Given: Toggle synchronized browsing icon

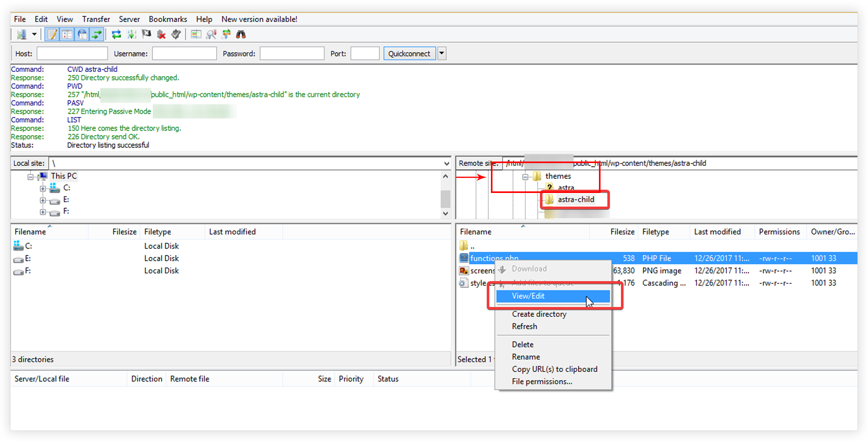Looking at the screenshot, I should click(x=227, y=35).
